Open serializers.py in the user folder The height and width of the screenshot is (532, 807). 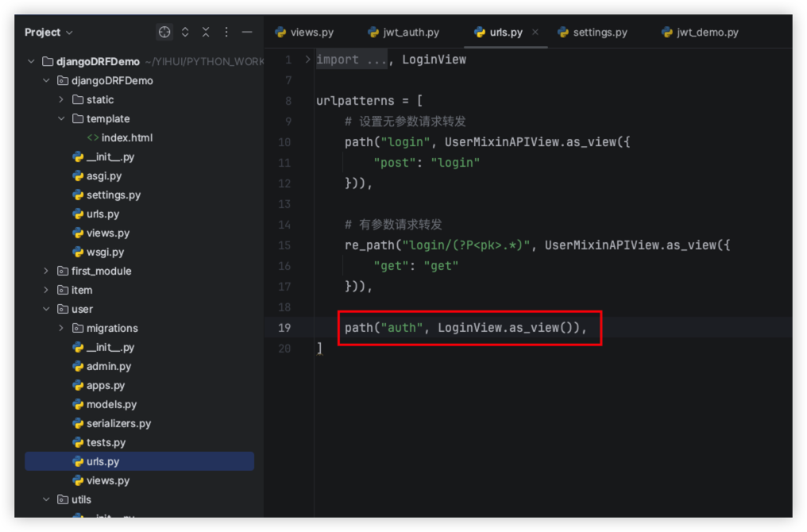pyautogui.click(x=118, y=424)
